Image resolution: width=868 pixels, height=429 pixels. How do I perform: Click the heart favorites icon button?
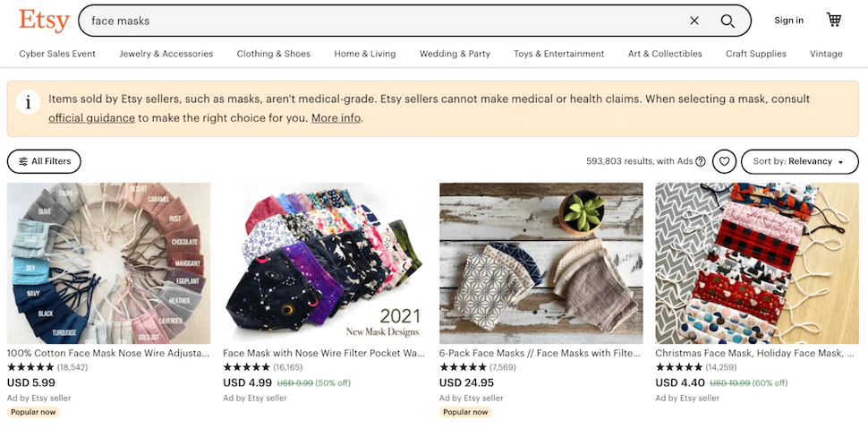point(724,162)
